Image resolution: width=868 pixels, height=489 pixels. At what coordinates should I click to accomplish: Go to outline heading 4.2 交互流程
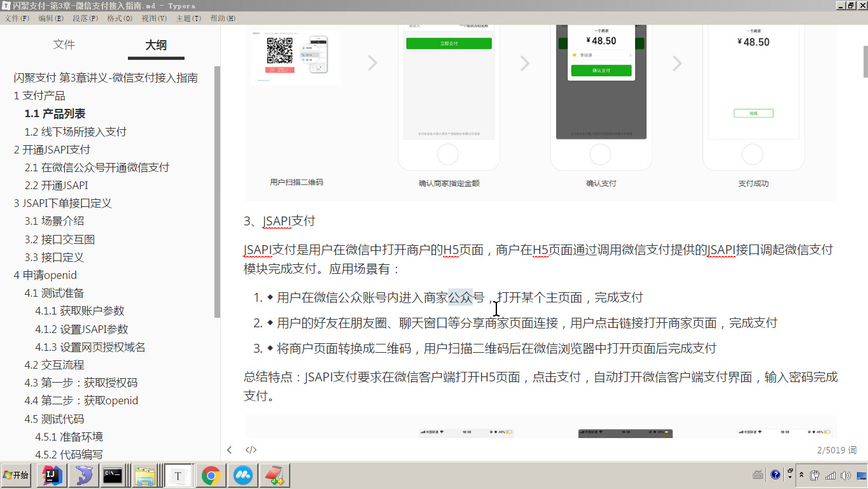tap(54, 365)
